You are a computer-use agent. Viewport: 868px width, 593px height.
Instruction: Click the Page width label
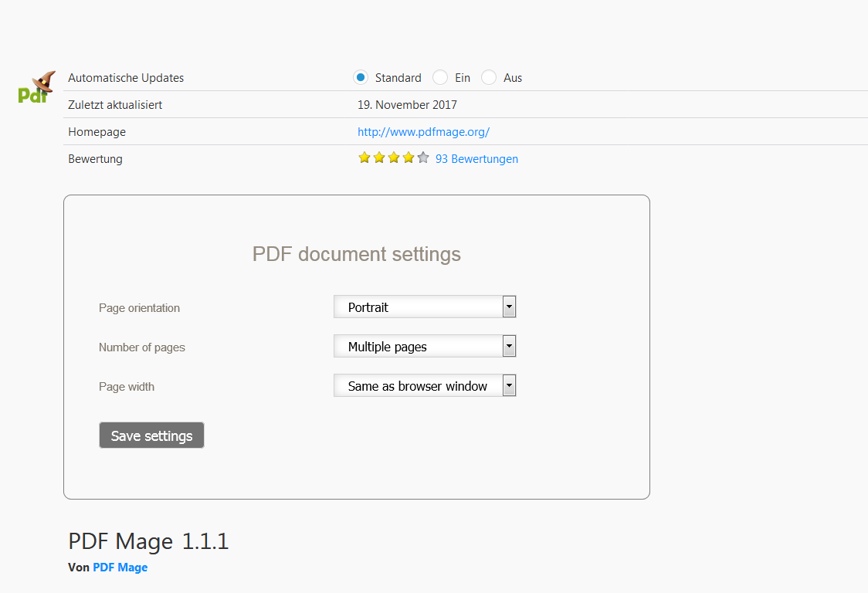[127, 387]
